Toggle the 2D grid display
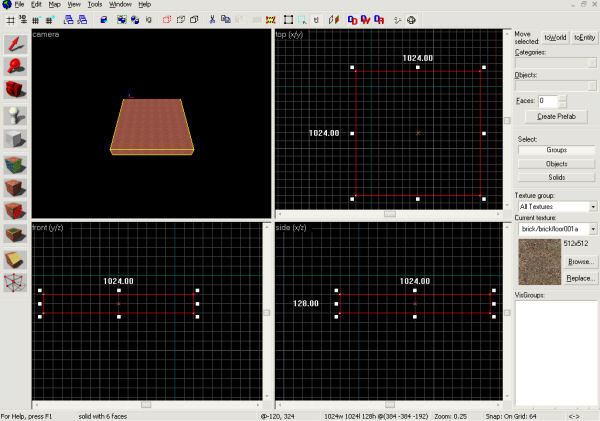Viewport: 600px width, 421px height. point(10,20)
